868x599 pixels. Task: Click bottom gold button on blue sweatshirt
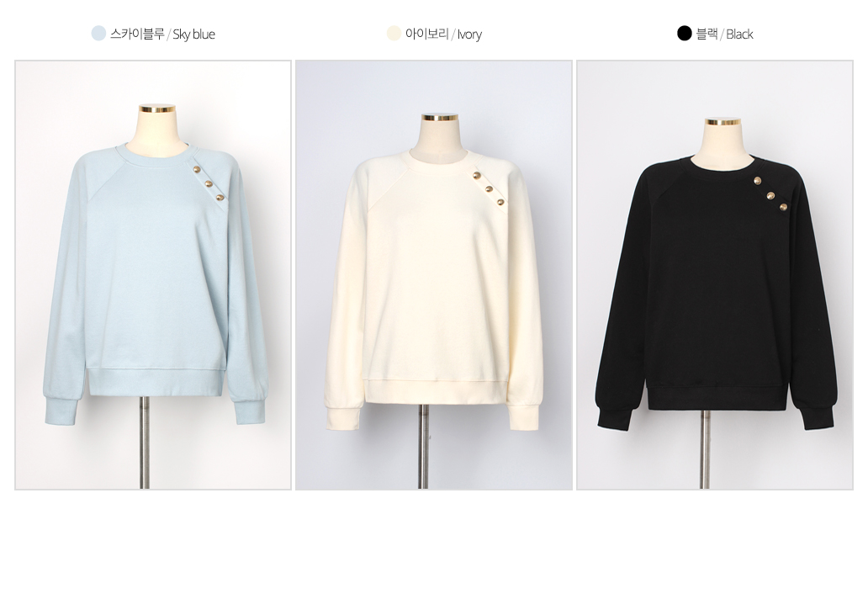point(220,197)
